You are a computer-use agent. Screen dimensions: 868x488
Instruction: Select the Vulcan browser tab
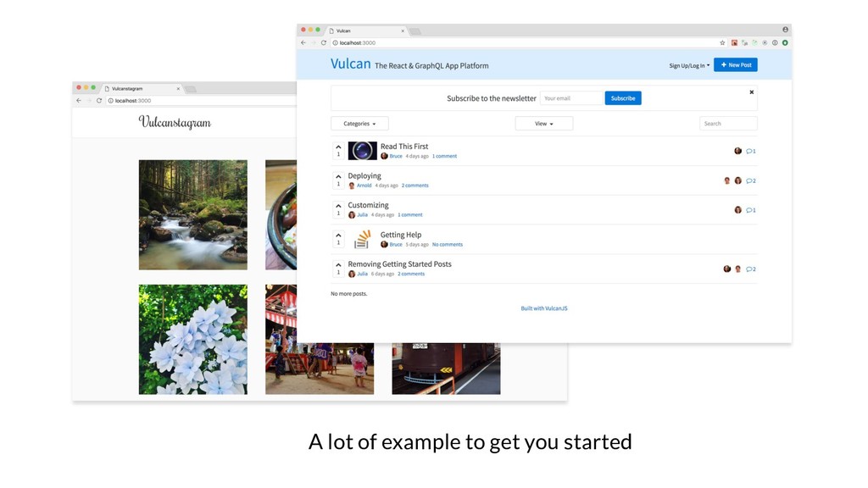click(x=365, y=30)
